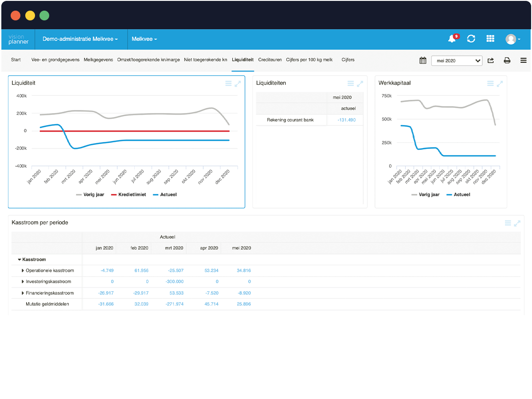Screen dimensions: 532x399
Task: Print the dashboard via printer icon
Action: (x=507, y=60)
